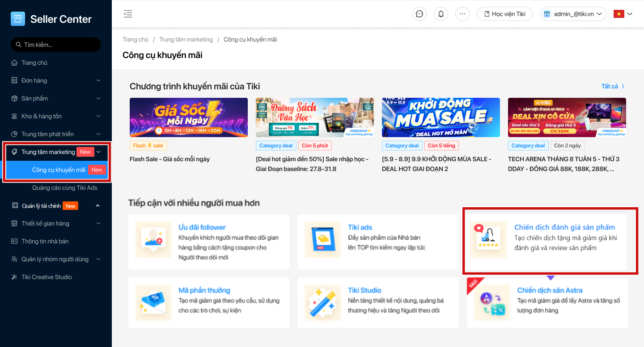The image size is (644, 347).
Task: Click the Còn 5 phút countdown tag
Action: click(315, 146)
